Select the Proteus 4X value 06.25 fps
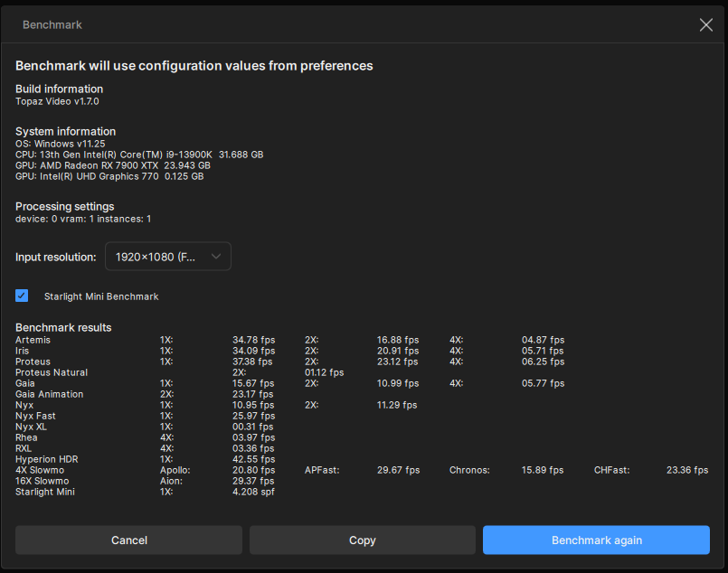This screenshot has width=728, height=573. click(543, 362)
